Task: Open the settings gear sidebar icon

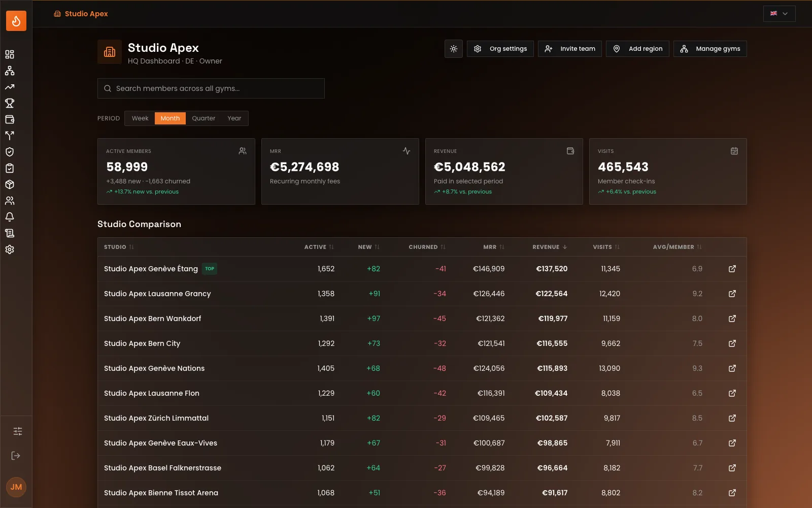Action: 10,249
